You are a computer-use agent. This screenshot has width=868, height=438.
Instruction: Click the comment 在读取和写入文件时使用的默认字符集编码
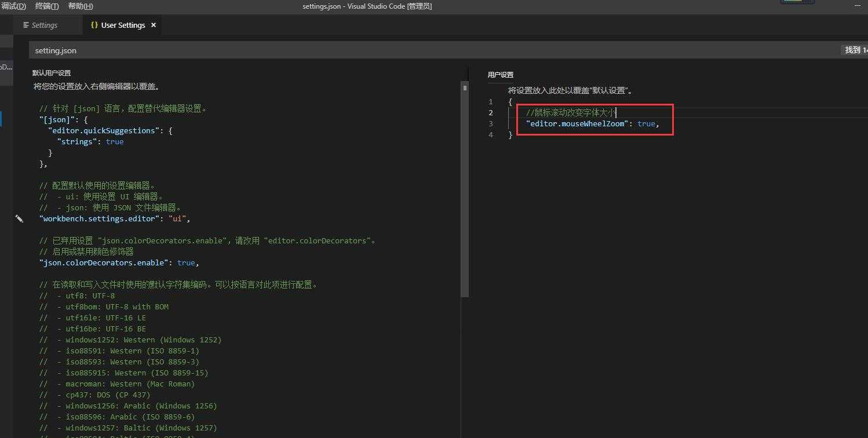[178, 284]
